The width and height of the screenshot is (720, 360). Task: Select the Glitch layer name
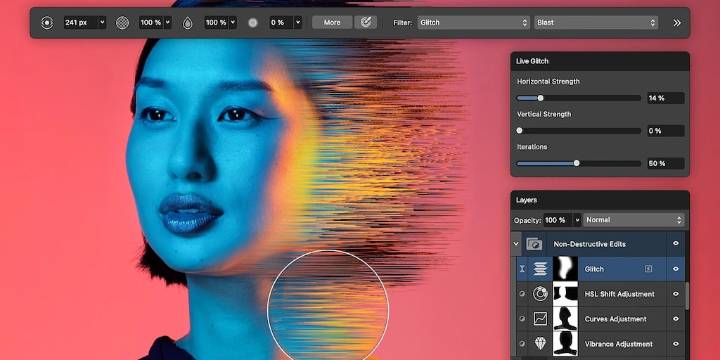point(594,269)
